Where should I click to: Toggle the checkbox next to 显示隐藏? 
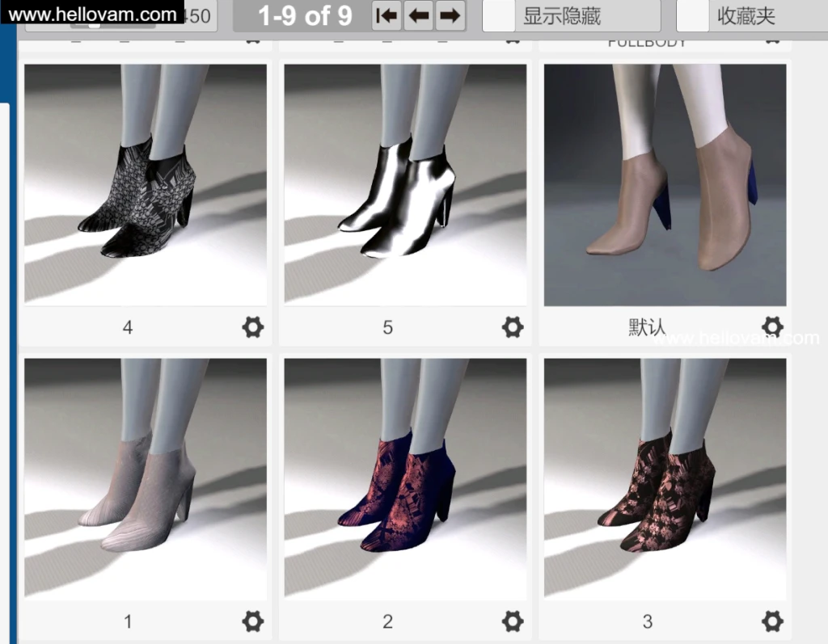coord(499,15)
